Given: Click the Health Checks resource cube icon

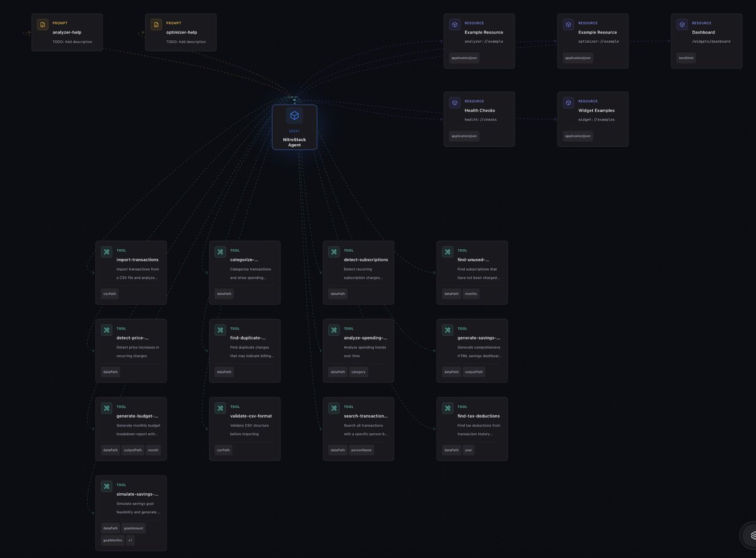Looking at the screenshot, I should (455, 103).
